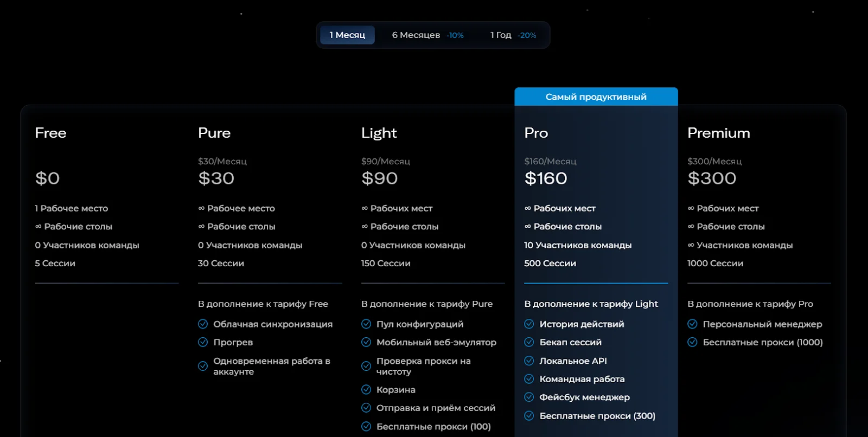Click the $30/Месяц label
This screenshot has width=868, height=437.
click(222, 162)
